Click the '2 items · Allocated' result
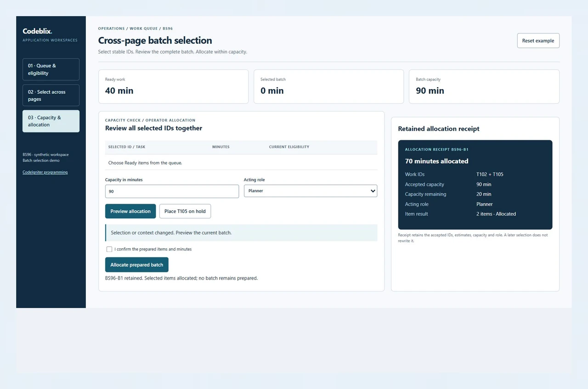The height and width of the screenshot is (389, 588). tap(496, 214)
